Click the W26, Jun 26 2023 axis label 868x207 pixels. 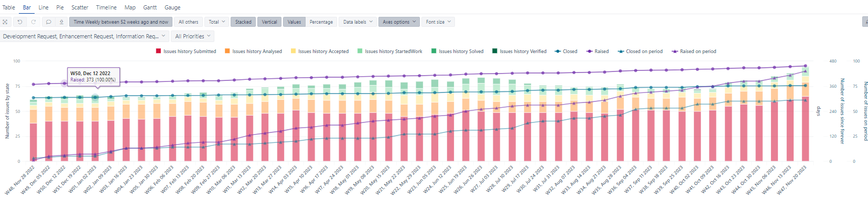468,180
